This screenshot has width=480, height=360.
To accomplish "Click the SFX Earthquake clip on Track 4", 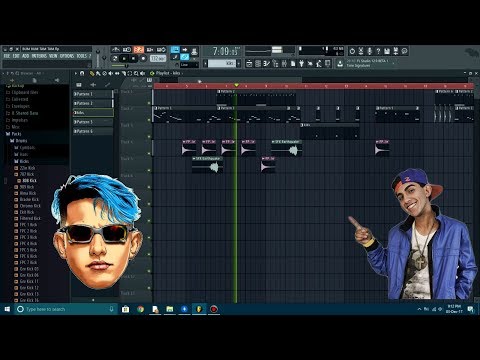I will click(287, 148).
